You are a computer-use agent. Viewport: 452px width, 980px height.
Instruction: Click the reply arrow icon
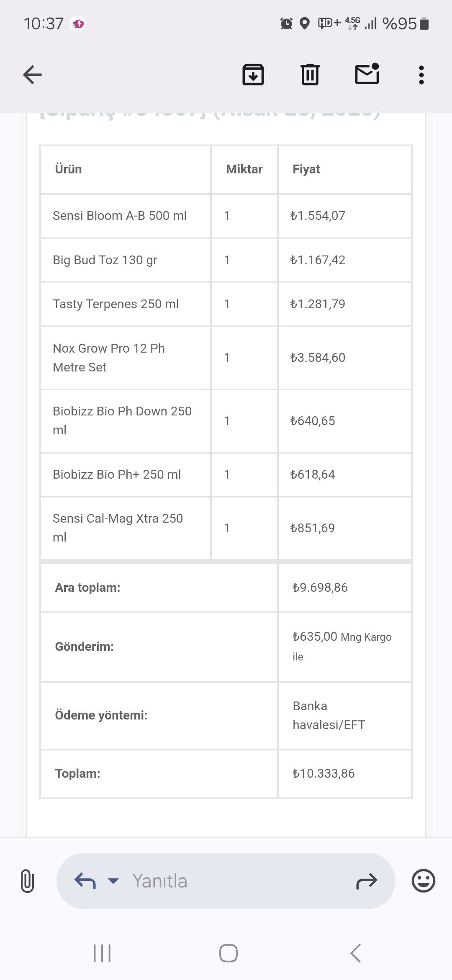point(85,881)
